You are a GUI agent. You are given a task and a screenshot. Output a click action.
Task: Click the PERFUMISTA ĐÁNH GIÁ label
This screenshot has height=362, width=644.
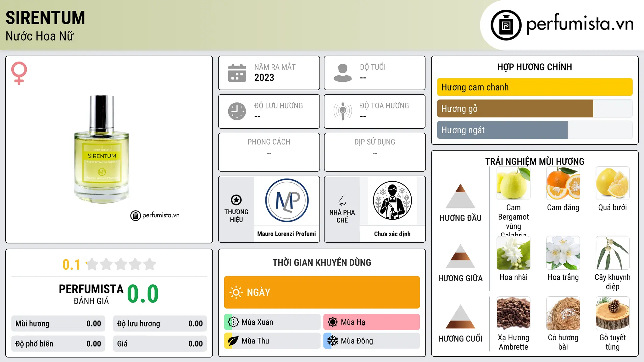click(x=91, y=294)
